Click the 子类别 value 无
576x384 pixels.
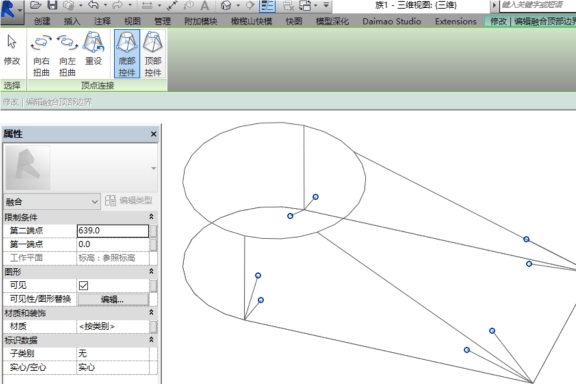click(x=113, y=354)
